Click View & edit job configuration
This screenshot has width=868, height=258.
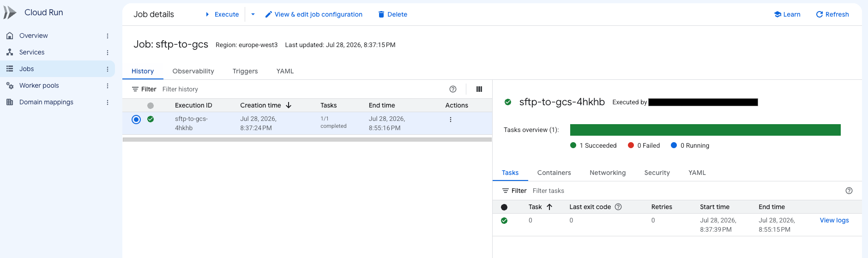(x=314, y=14)
